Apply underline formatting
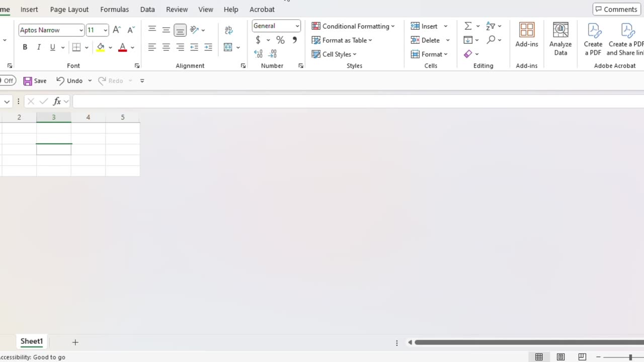 52,47
